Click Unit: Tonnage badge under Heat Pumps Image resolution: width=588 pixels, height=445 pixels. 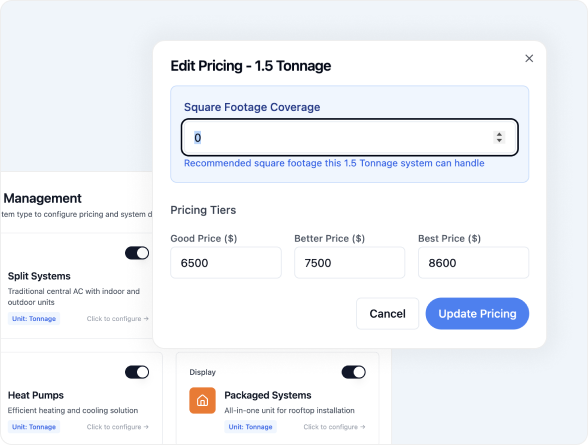coord(34,427)
